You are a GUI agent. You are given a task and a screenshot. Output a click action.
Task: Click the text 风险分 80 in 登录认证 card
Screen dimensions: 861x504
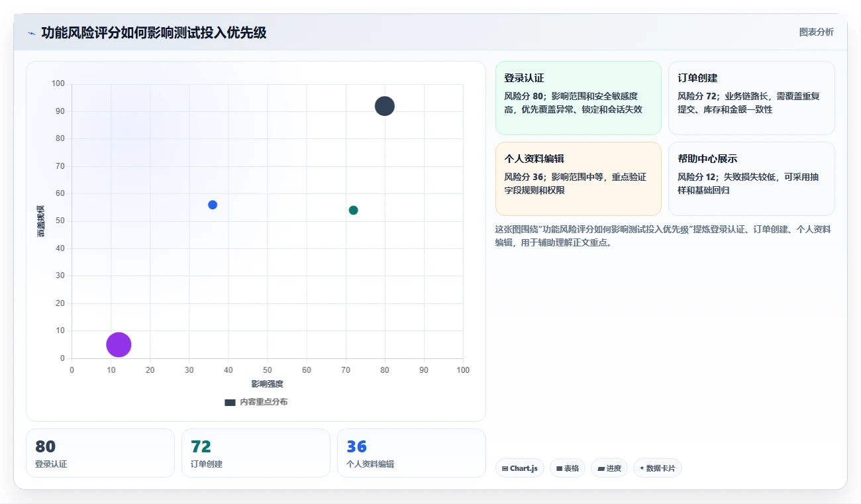coord(524,96)
